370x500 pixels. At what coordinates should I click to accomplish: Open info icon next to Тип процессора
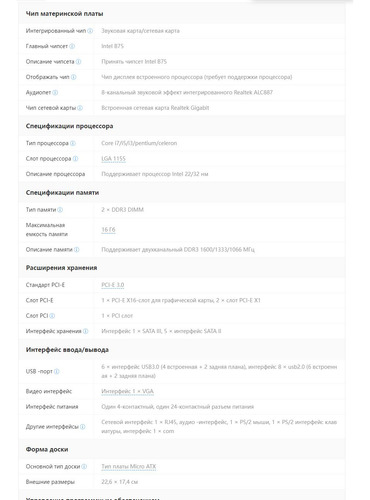[73, 143]
